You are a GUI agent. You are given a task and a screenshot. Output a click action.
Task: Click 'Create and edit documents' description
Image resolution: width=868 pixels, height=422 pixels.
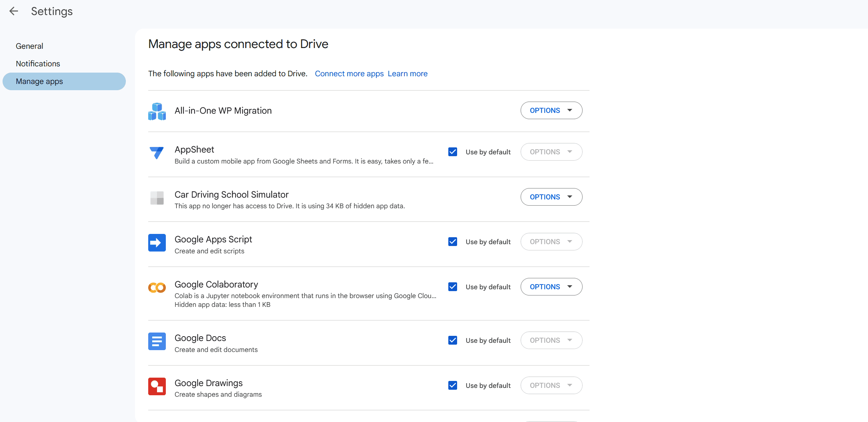pos(216,350)
